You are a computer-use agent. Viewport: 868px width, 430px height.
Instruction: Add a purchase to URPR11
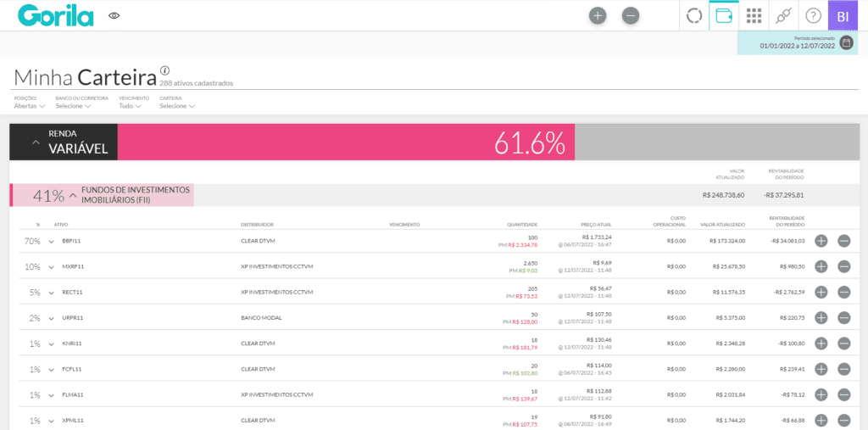click(x=821, y=317)
